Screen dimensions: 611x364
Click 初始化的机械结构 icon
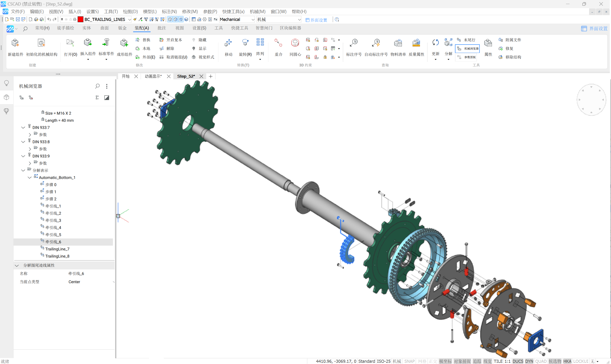pos(41,43)
